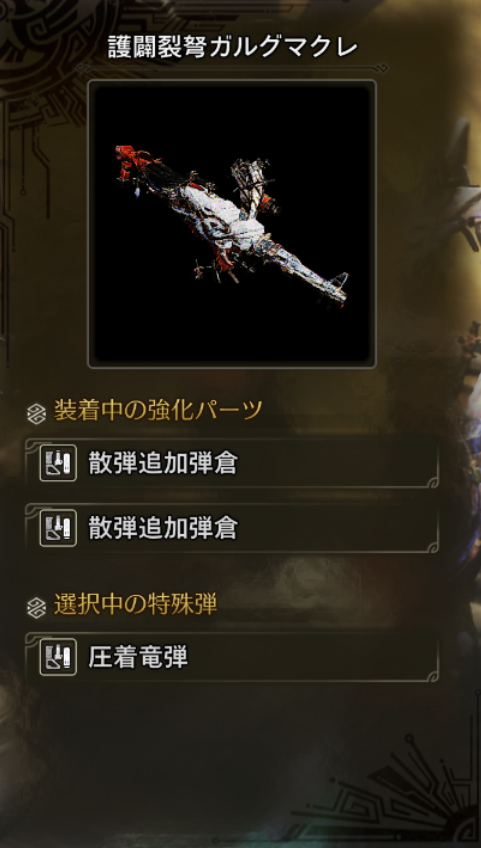This screenshot has height=848, width=481.
Task: Open the 選択中の特殊弾 section heading
Action: 135,606
